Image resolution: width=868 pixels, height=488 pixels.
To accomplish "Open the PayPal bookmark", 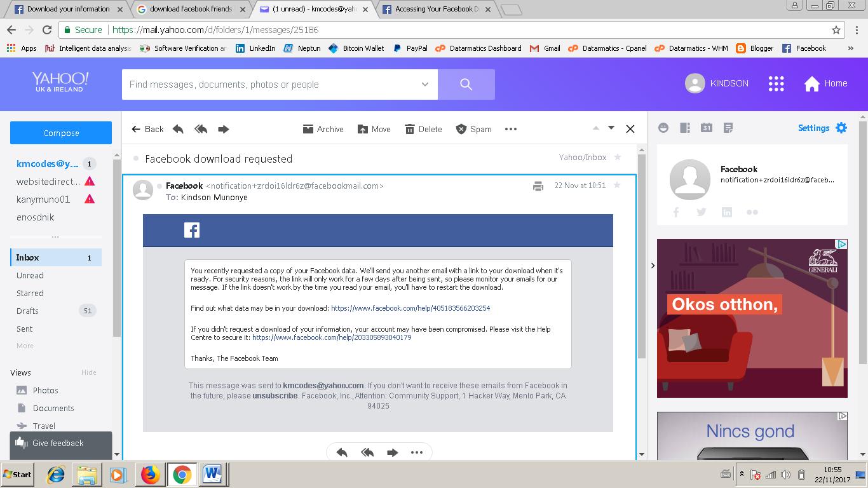I will coord(410,48).
